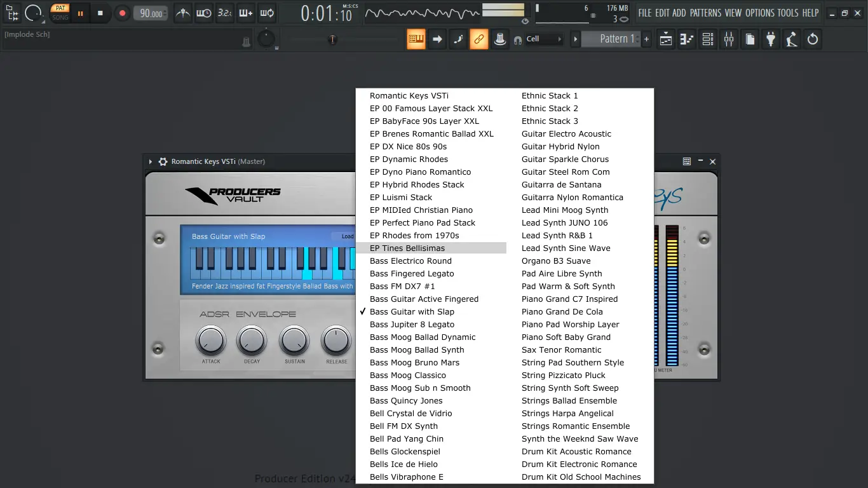Enable overdub blend recording icon

(245, 13)
